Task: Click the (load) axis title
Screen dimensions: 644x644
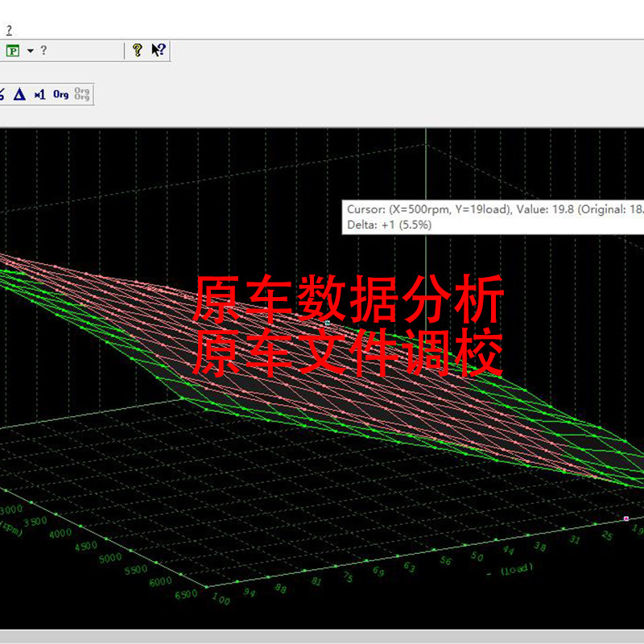Action: click(516, 569)
